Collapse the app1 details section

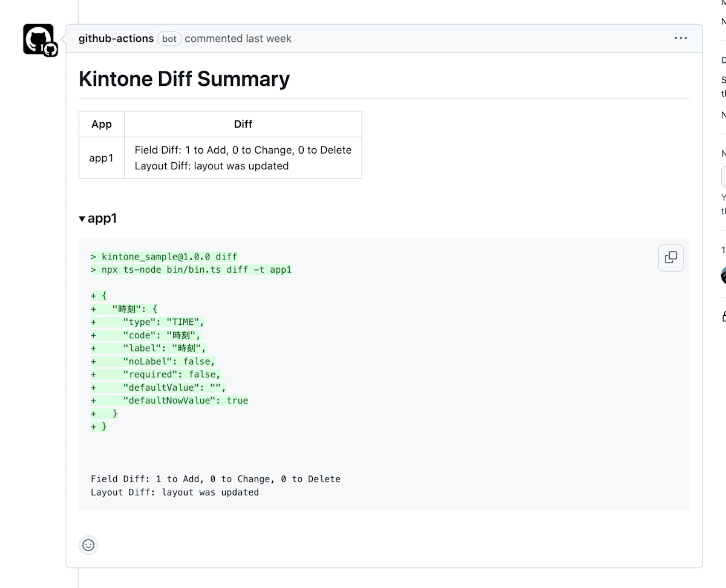click(98, 218)
